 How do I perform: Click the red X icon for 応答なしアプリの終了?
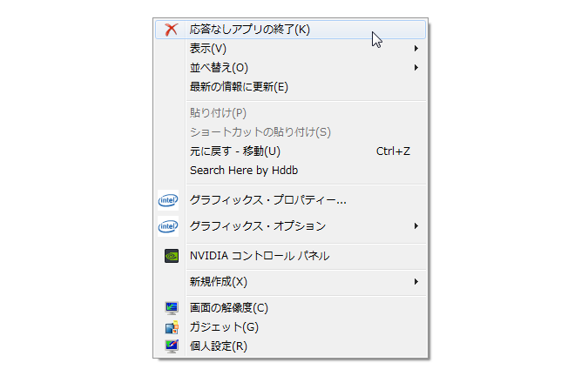click(x=172, y=30)
